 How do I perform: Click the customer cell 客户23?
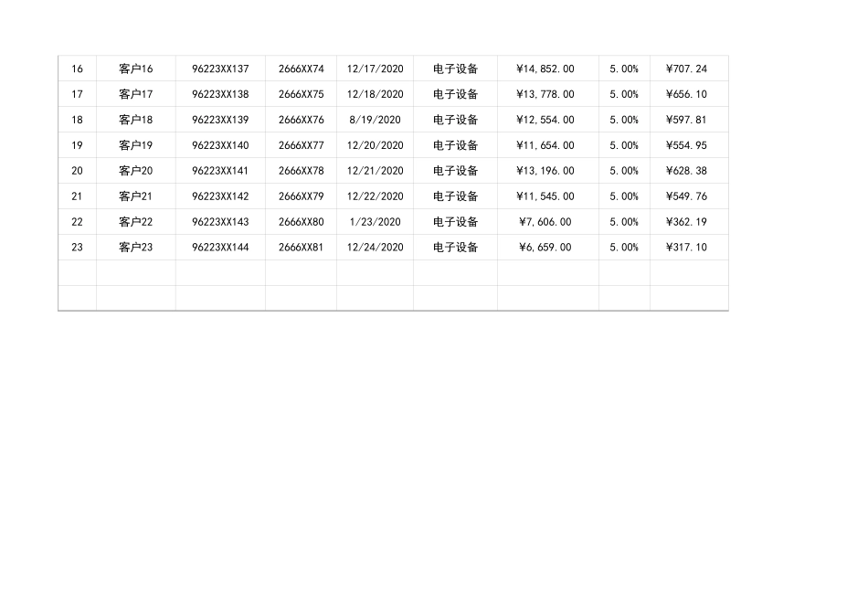pyautogui.click(x=136, y=248)
